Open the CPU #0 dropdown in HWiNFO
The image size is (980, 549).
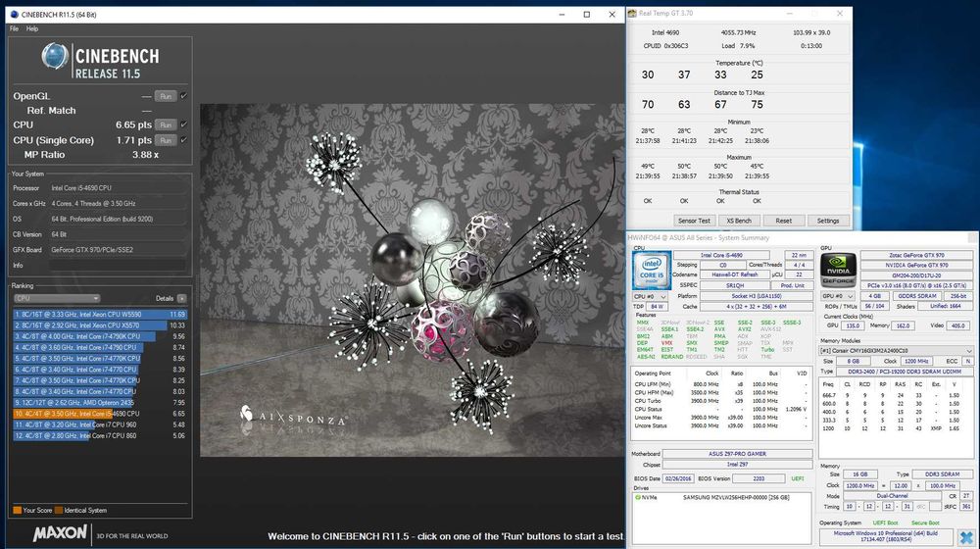pyautogui.click(x=650, y=296)
